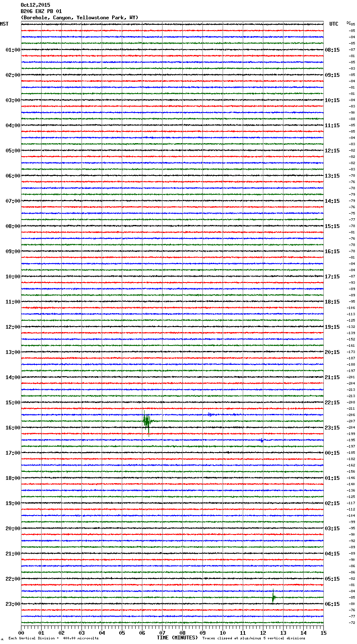Select the station code B206 EHZ PB 01
The height and width of the screenshot is (644, 357).
click(41, 11)
